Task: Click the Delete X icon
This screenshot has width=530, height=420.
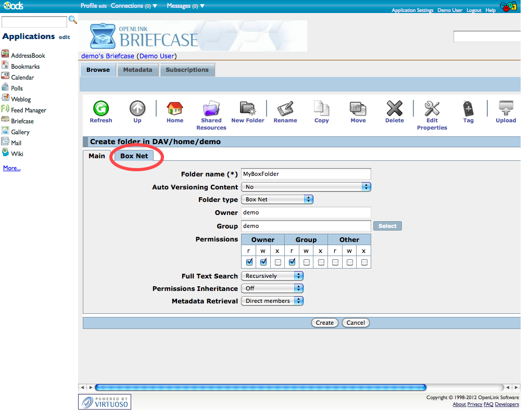Action: coord(394,108)
